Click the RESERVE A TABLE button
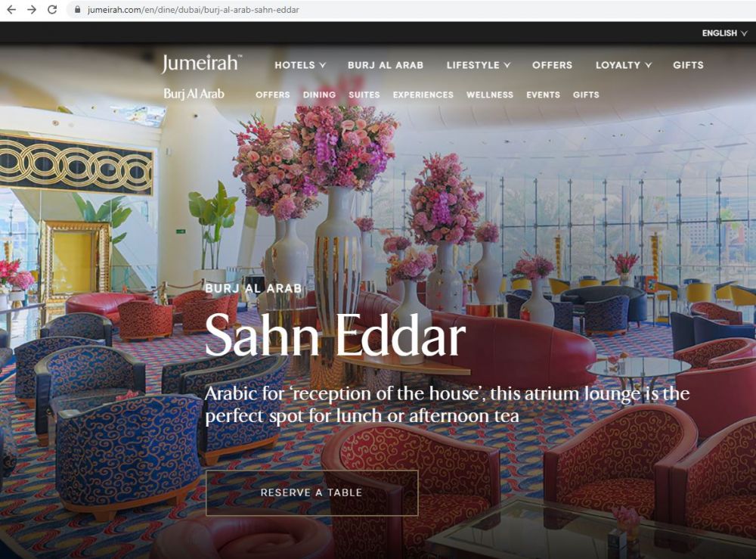The width and height of the screenshot is (756, 559). 312,493
